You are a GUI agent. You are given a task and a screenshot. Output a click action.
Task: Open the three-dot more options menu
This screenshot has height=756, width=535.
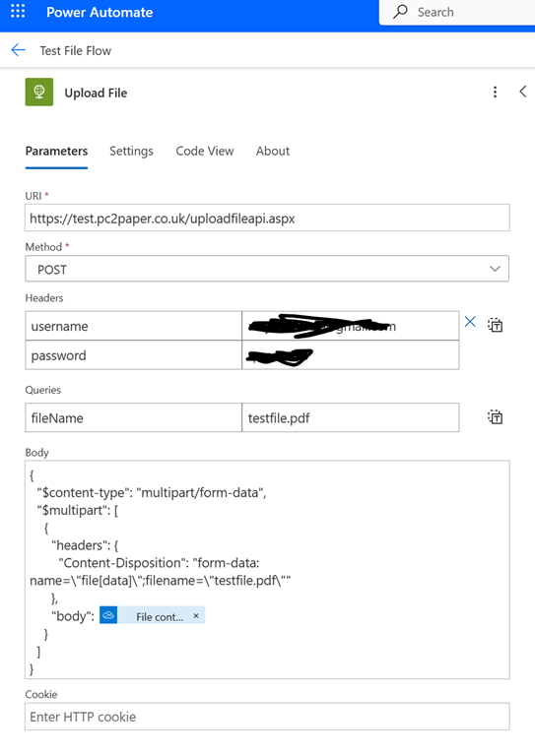(495, 93)
